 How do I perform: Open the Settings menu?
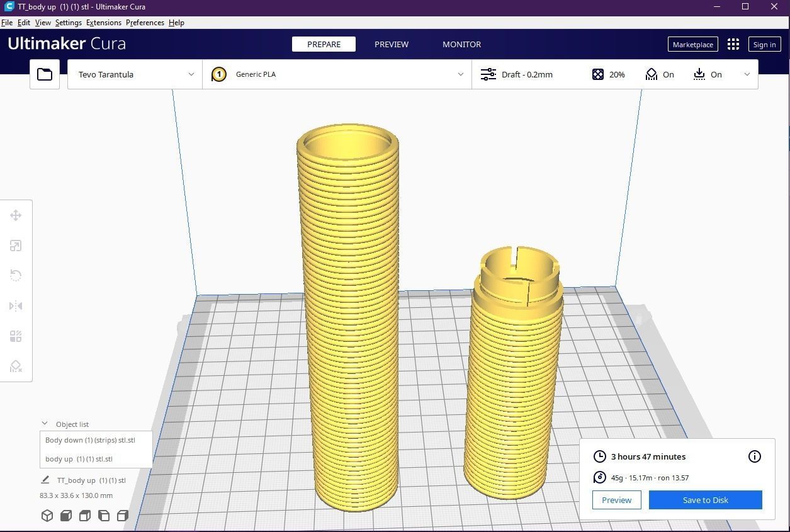[x=68, y=23]
